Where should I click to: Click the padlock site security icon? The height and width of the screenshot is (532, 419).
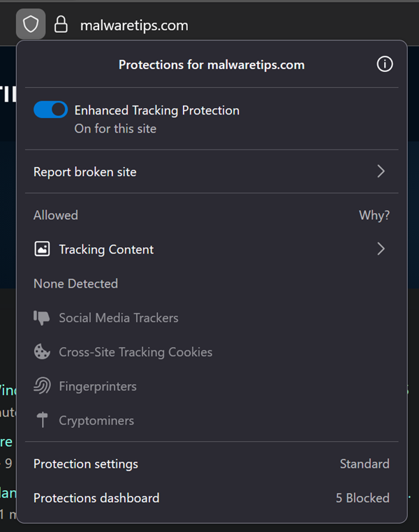pyautogui.click(x=61, y=24)
